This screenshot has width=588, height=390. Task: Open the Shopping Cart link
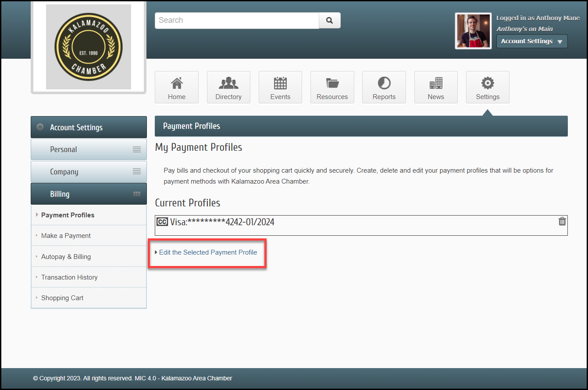62,298
